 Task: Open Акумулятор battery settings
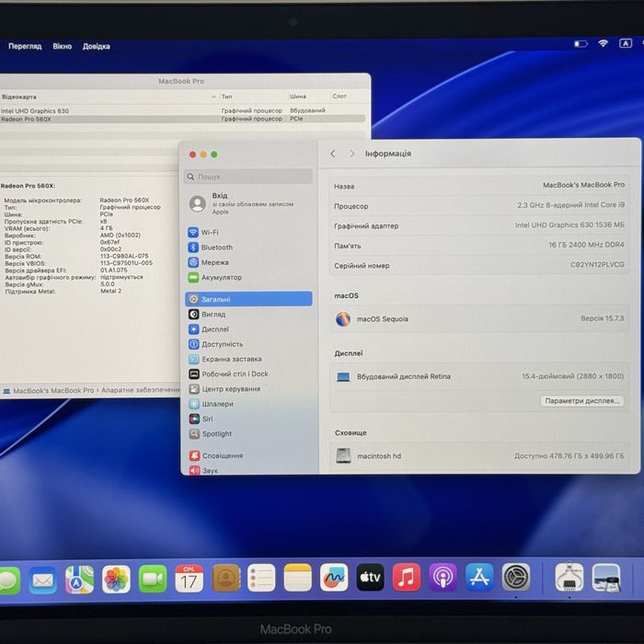tap(214, 277)
